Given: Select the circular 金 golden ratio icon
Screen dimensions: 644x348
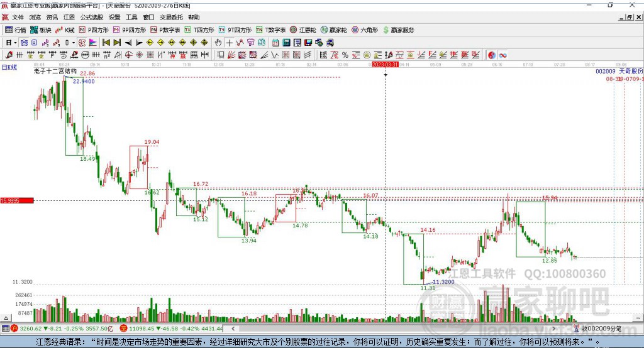Looking at the screenshot, I should click(x=367, y=55).
